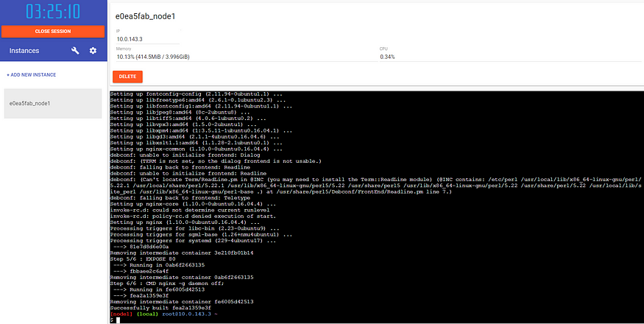Open the wrench tools icon
Viewport: 644px width, 324px height.
click(x=75, y=51)
